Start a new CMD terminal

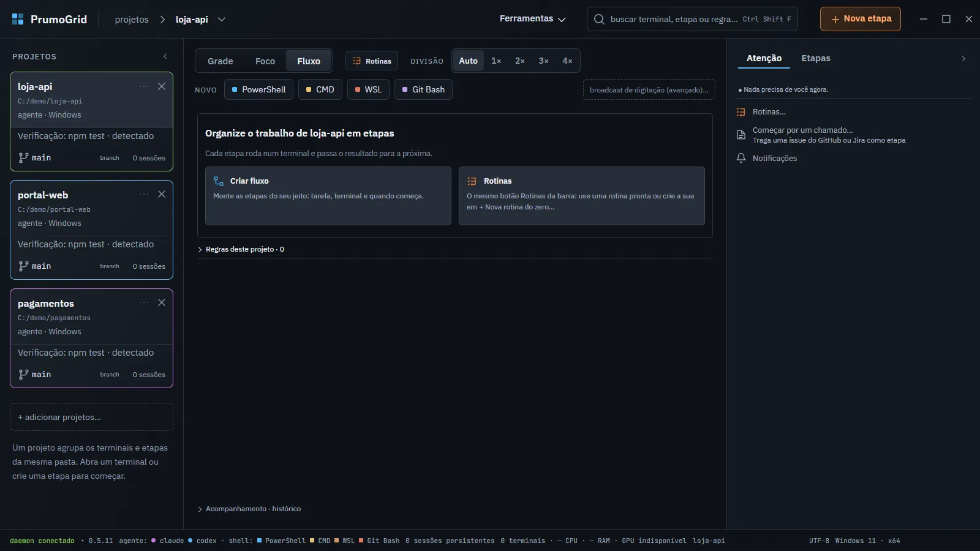coord(320,89)
